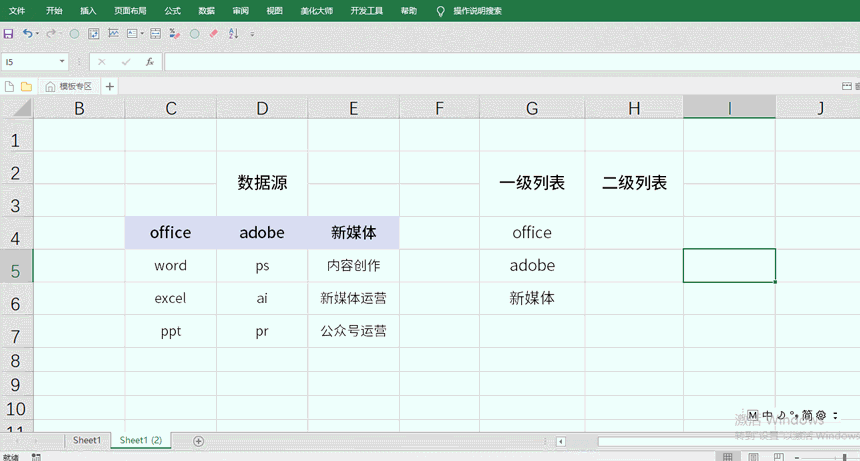860x461 pixels.
Task: Switch to Normal view in status bar
Action: pos(728,457)
